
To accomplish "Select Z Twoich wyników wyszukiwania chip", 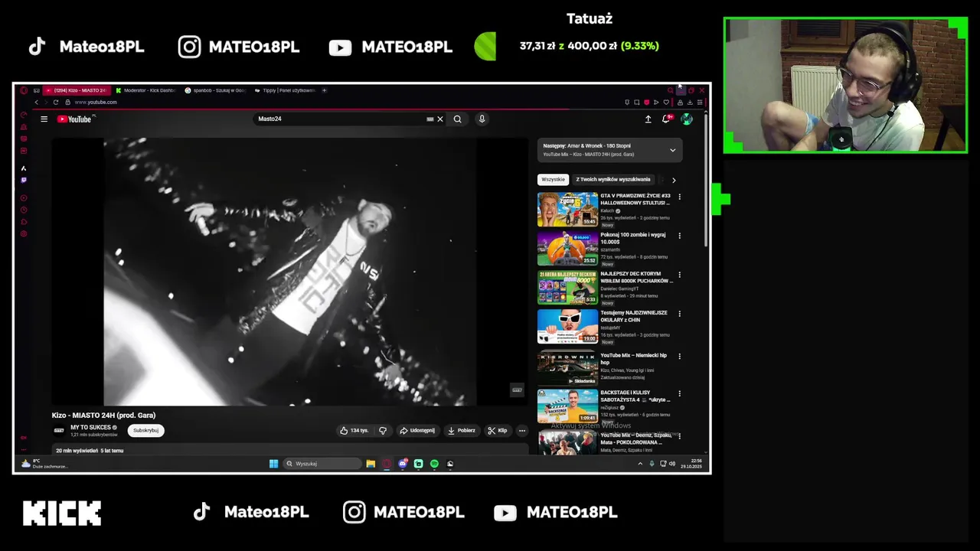I will 613,180.
